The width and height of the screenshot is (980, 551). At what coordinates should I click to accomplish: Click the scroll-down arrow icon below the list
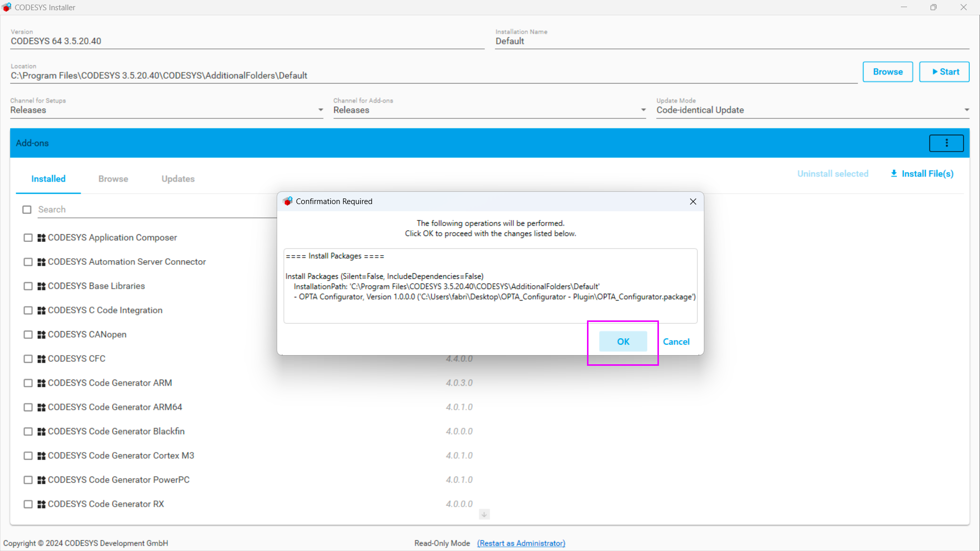tap(484, 514)
